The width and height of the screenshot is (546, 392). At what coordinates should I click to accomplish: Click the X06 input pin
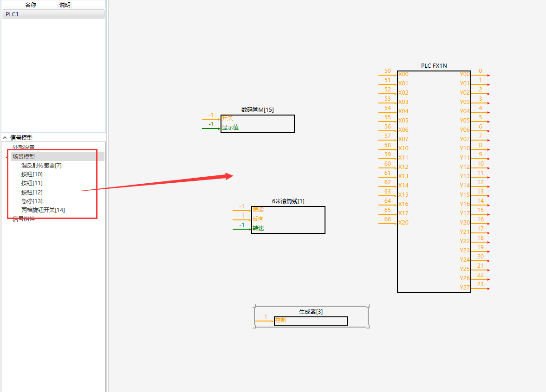pos(403,130)
